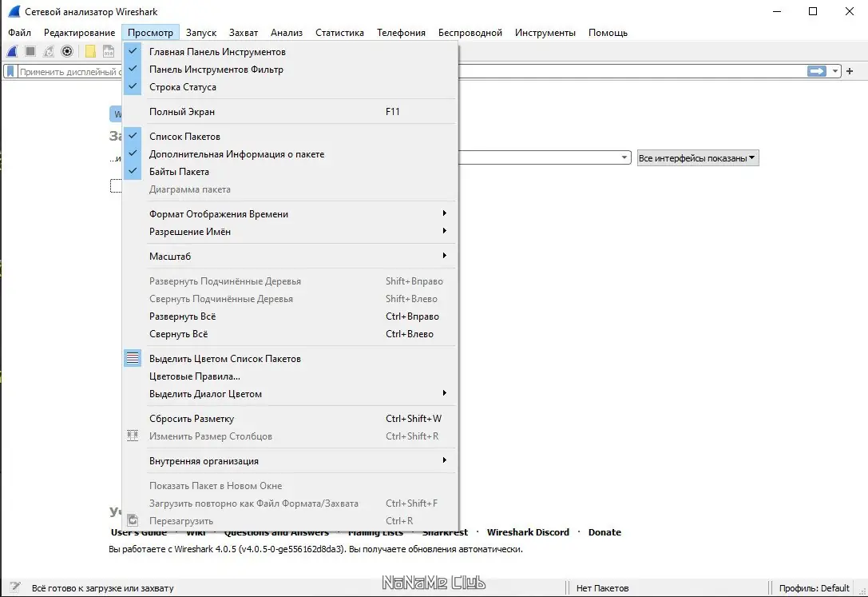Click the stop capture square icon
Screen dimensions: 868x597
point(30,51)
